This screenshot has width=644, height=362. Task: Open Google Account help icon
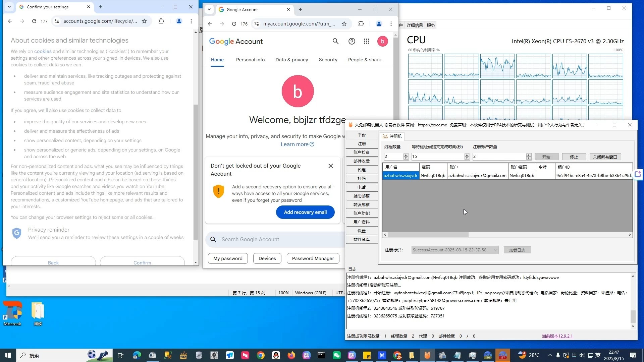[x=352, y=41]
